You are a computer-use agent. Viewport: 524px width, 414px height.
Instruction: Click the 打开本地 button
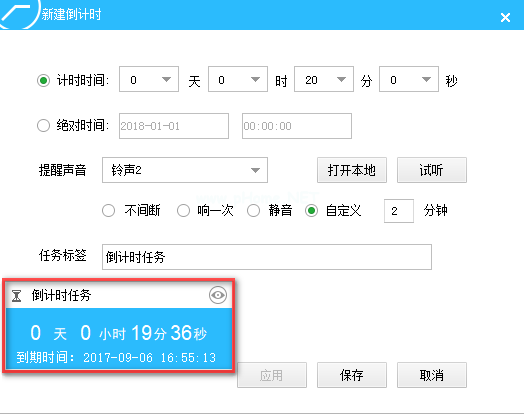352,170
